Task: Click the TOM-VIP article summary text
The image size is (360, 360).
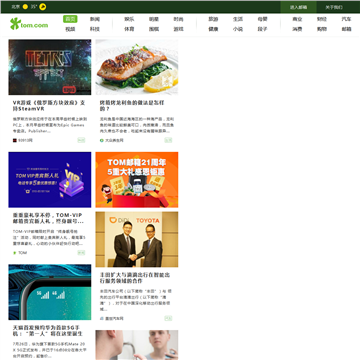Action: click(x=49, y=237)
